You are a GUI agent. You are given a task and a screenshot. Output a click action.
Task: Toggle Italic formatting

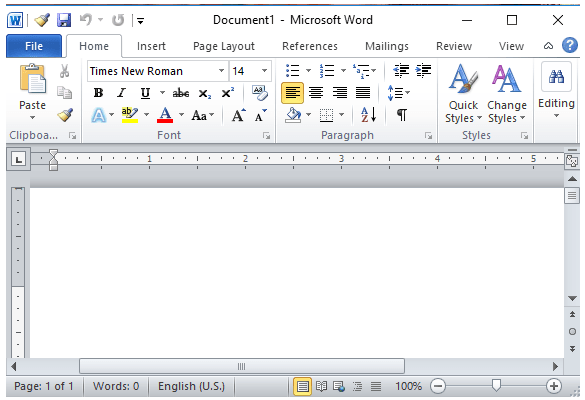point(122,93)
